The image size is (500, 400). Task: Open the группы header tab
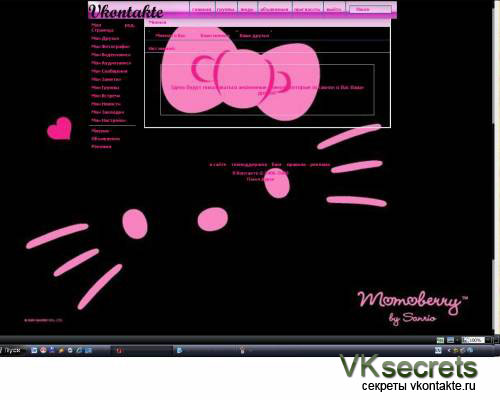[226, 10]
